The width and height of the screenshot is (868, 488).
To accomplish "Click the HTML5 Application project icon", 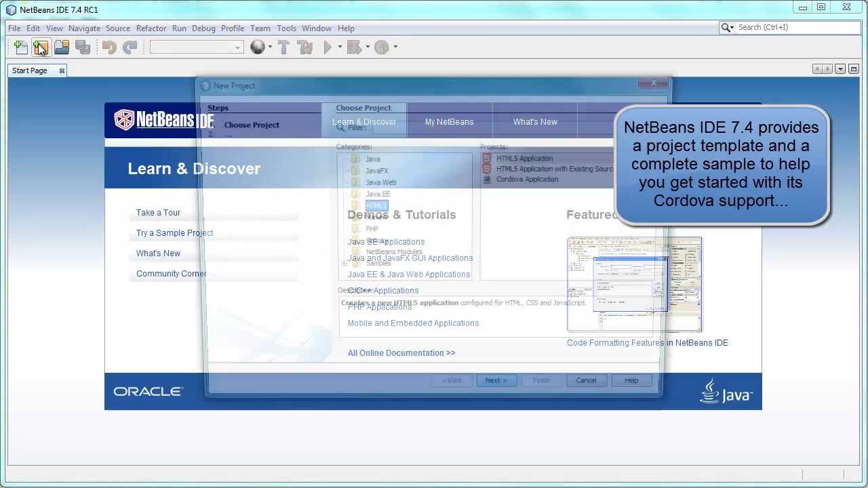I will click(486, 159).
